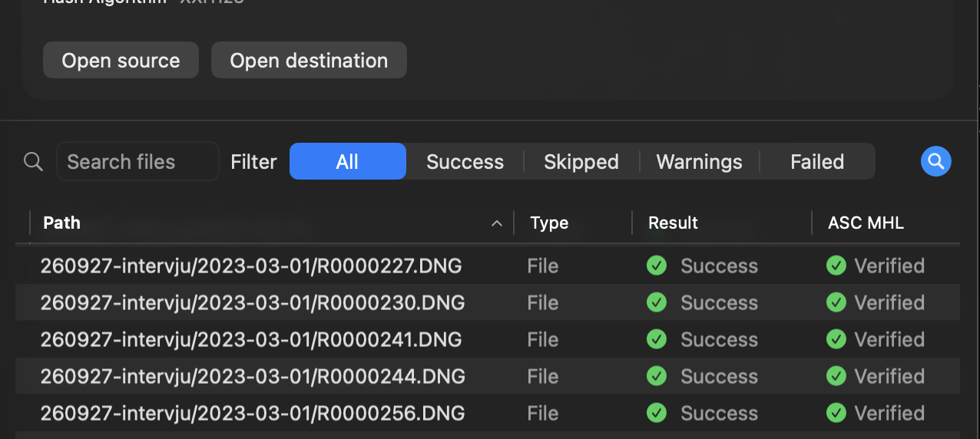Click the Verified checkmark icon for R0000230.DNG
Image resolution: width=980 pixels, height=439 pixels.
click(x=836, y=302)
